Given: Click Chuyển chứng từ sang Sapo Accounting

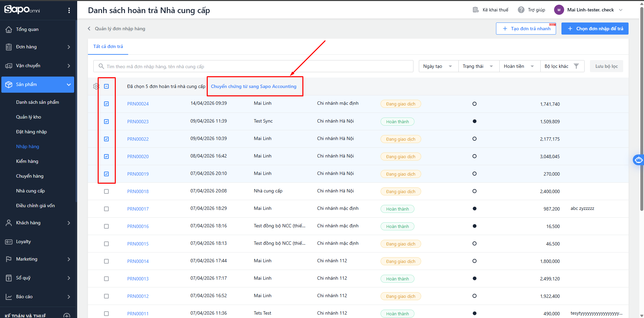Looking at the screenshot, I should [x=253, y=86].
